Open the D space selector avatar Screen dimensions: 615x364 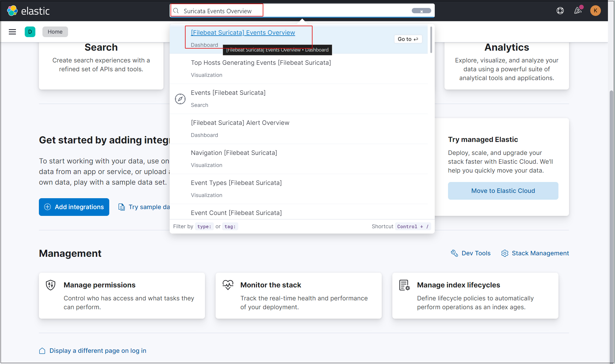(x=30, y=32)
